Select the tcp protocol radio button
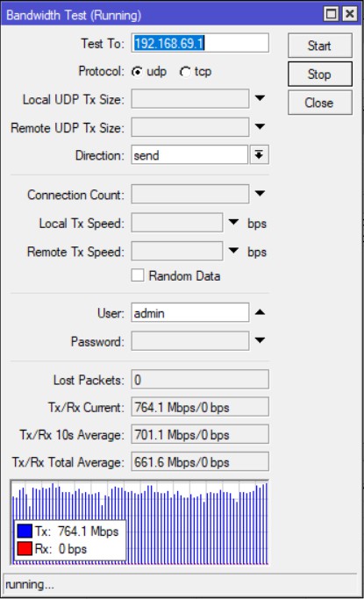Screen dimensions: 364x599 pos(185,71)
